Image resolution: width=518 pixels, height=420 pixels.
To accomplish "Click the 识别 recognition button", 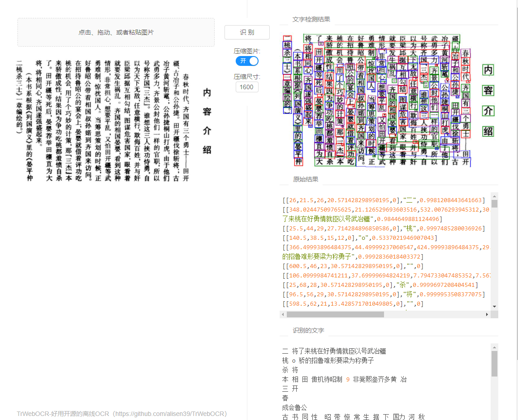I will click(x=246, y=32).
